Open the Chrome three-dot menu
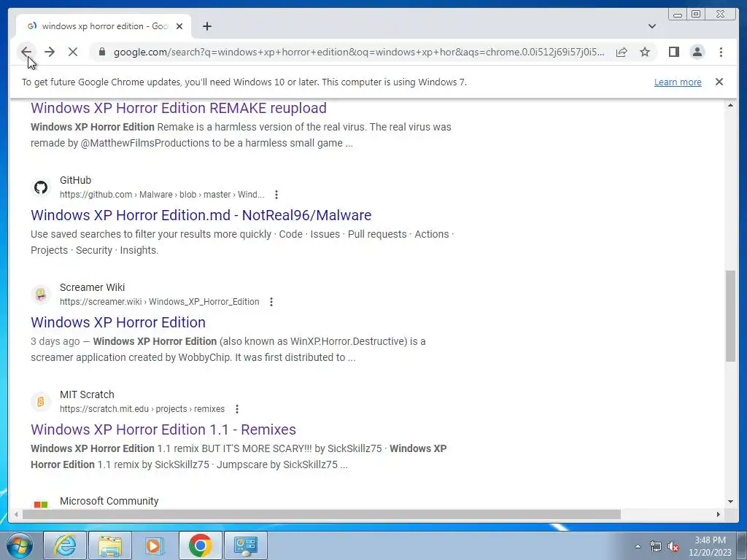Viewport: 747px width, 560px height. [721, 52]
